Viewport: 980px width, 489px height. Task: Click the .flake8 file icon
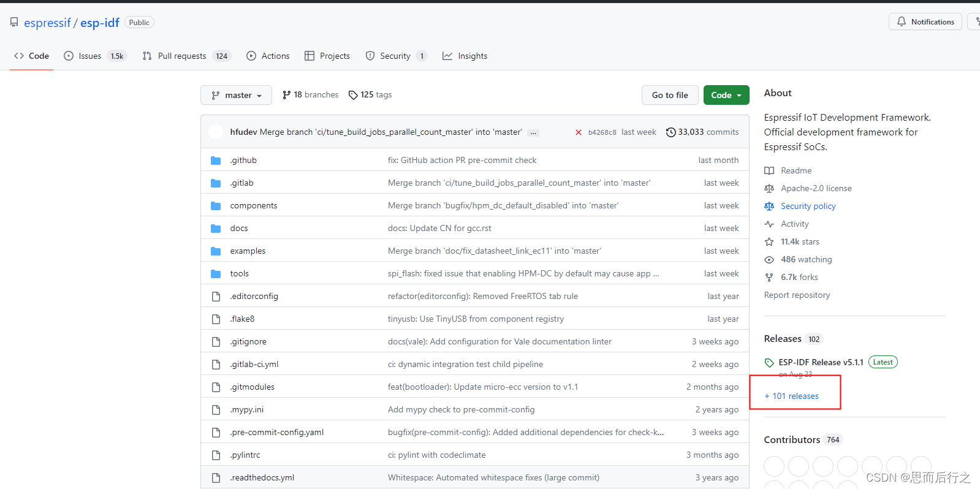(216, 319)
